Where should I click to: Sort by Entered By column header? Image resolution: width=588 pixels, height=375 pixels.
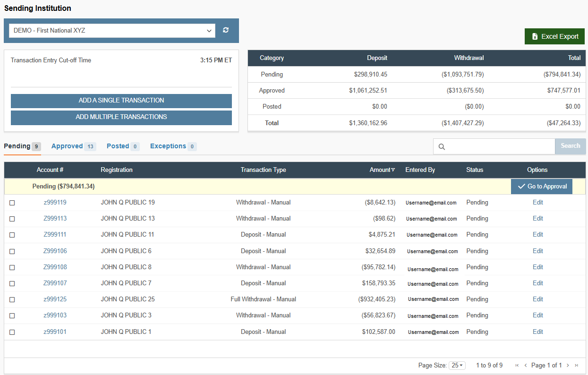pyautogui.click(x=420, y=170)
